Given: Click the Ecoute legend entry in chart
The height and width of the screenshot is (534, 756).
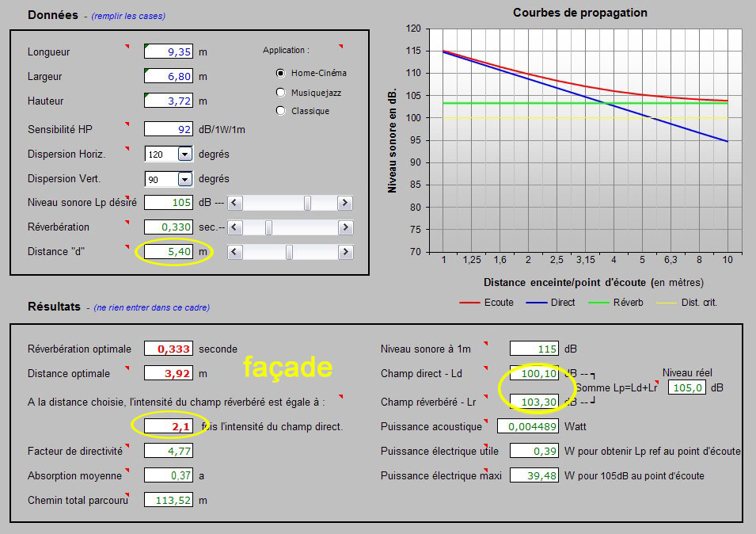Looking at the screenshot, I should point(486,303).
